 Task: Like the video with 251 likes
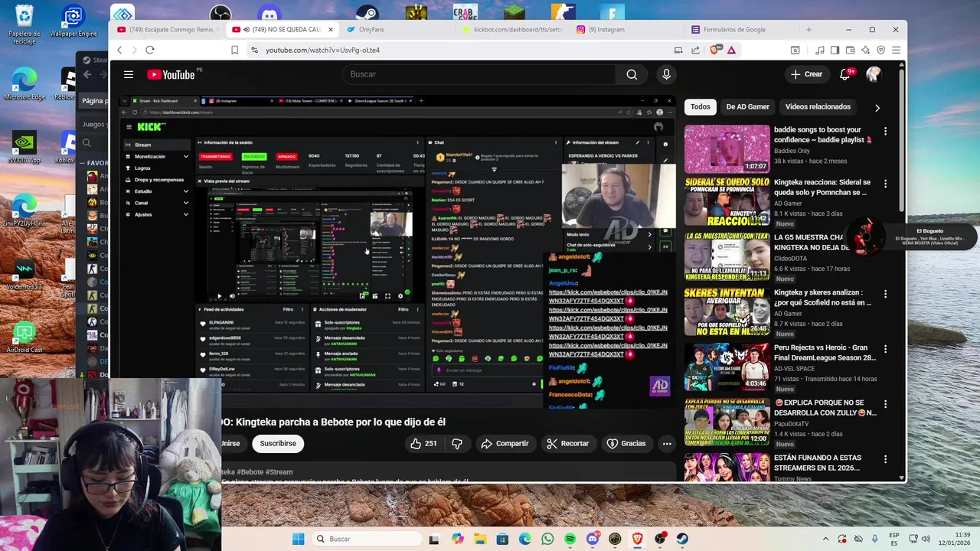[423, 443]
